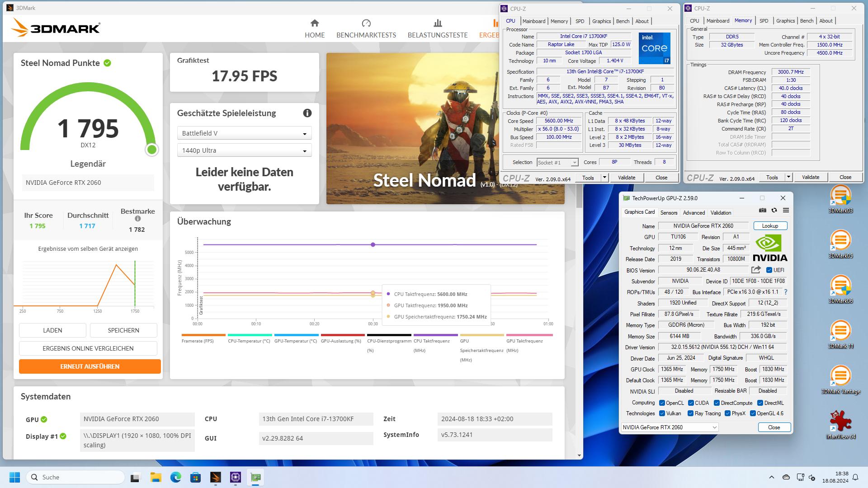This screenshot has height=488, width=868.
Task: Toggle the UEFI checkbox in GPU-Z
Action: pyautogui.click(x=769, y=270)
